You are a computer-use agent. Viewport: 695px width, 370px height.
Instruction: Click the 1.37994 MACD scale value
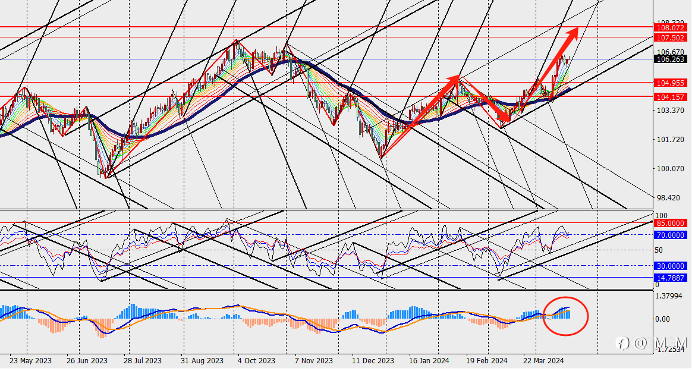tap(670, 296)
